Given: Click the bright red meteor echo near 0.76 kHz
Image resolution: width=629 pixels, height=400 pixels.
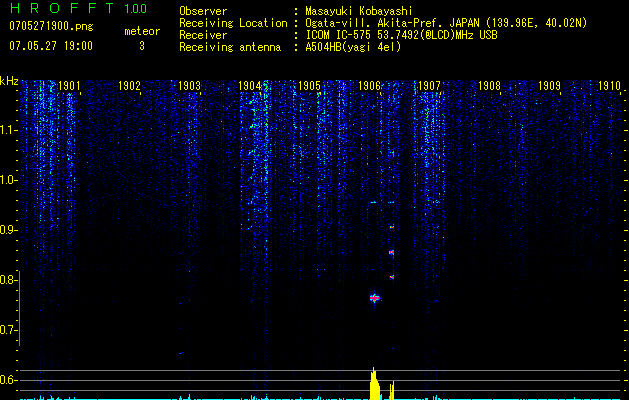Looking at the screenshot, I should click(x=375, y=298).
